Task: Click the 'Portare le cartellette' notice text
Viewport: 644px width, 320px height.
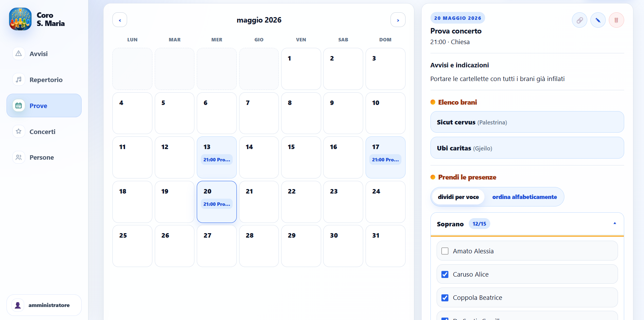Action: click(497, 79)
